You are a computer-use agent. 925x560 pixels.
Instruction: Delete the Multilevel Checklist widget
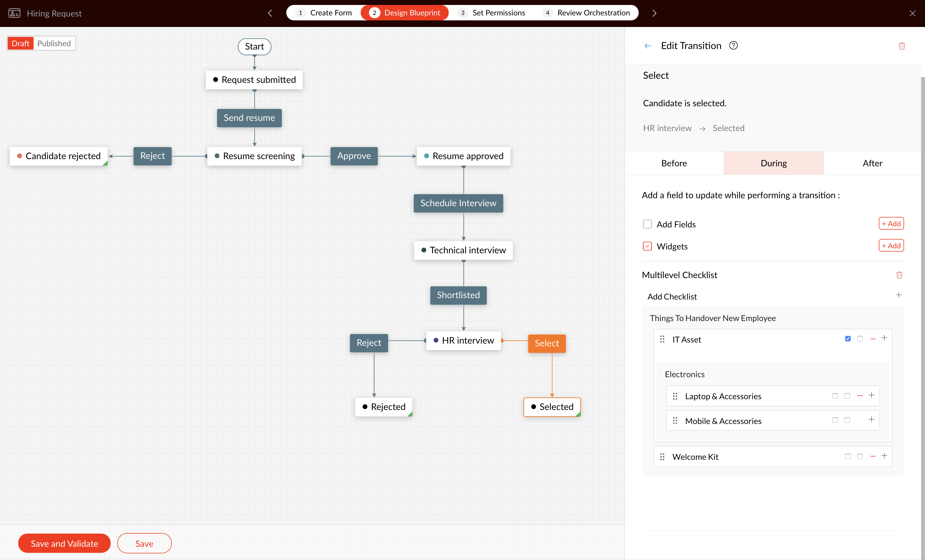point(899,275)
